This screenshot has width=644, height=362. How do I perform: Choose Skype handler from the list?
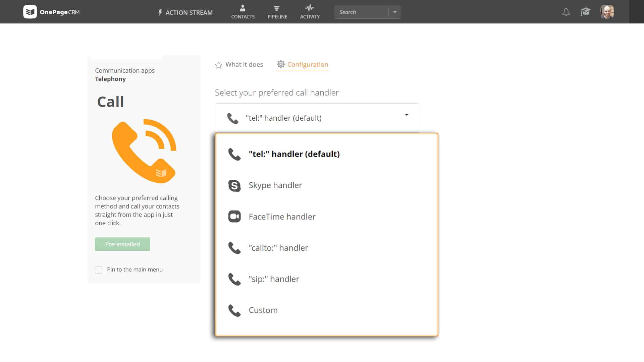pyautogui.click(x=327, y=185)
